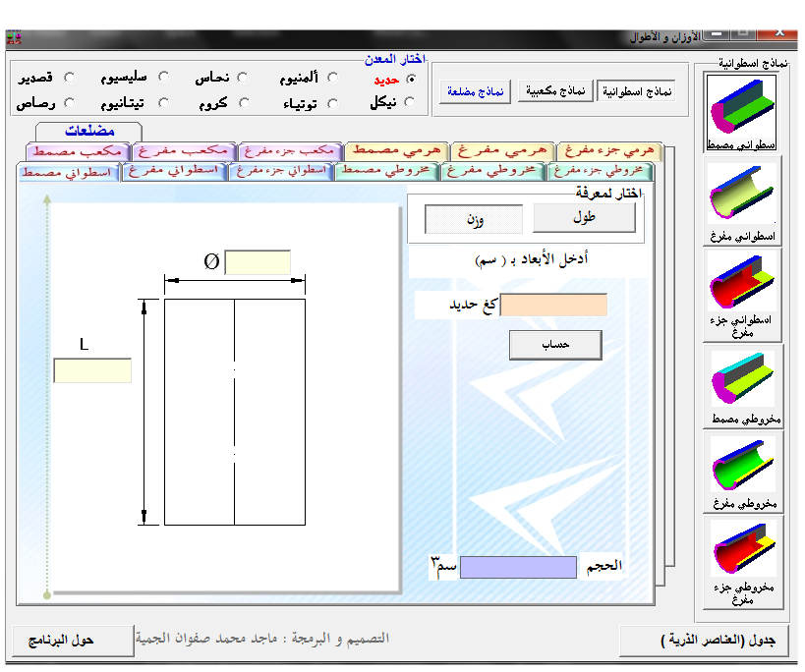Select the solid cone (مخروطي مصمط) model icon
This screenshot has width=805, height=672.
743,387
